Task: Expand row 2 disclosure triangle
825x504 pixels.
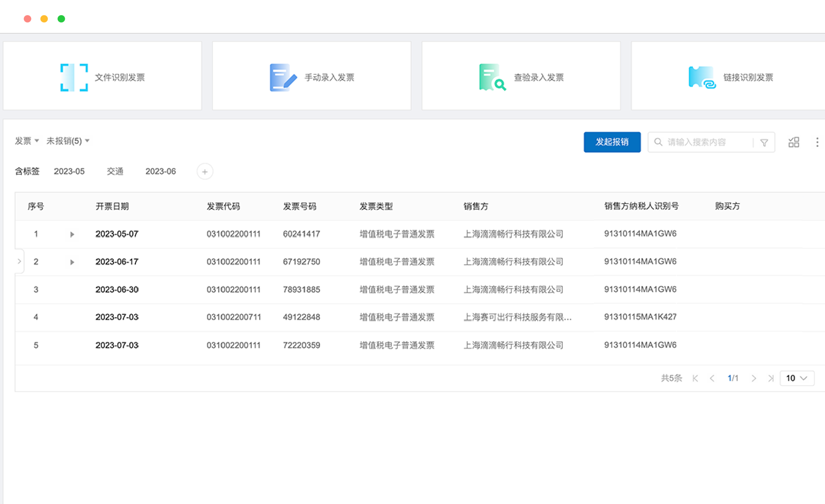Action: 72,262
